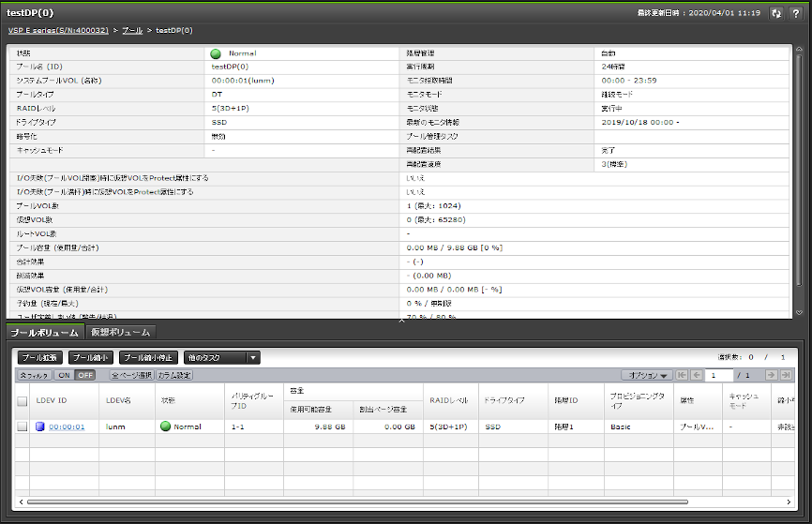
Task: Go to the first page of the table
Action: pos(681,375)
